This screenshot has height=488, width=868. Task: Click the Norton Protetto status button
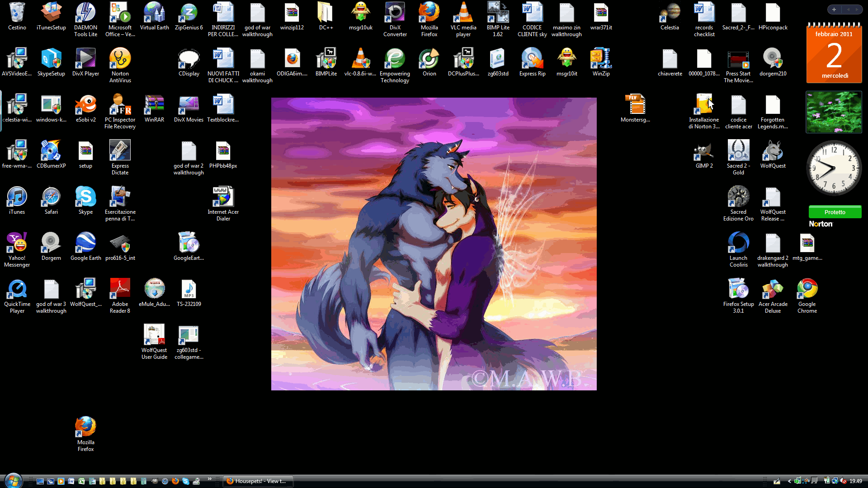point(835,212)
